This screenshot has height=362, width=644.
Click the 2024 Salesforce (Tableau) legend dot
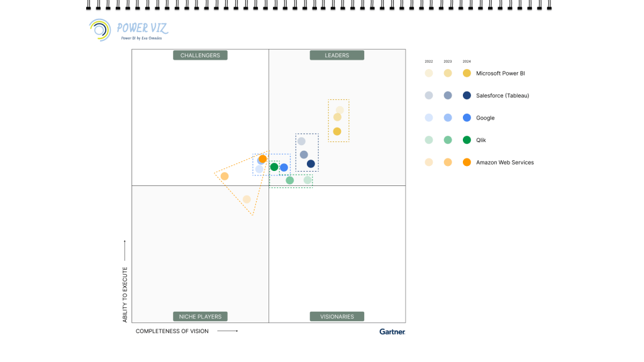pyautogui.click(x=467, y=96)
